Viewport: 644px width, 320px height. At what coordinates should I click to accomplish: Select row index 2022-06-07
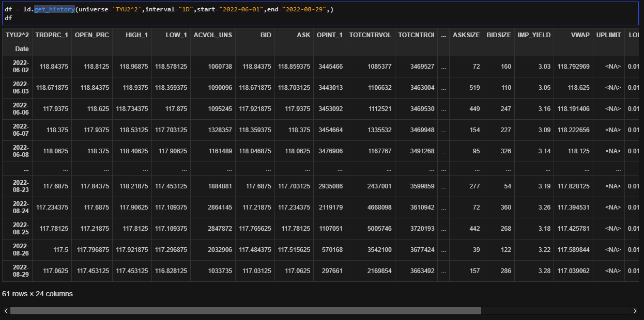click(x=18, y=130)
